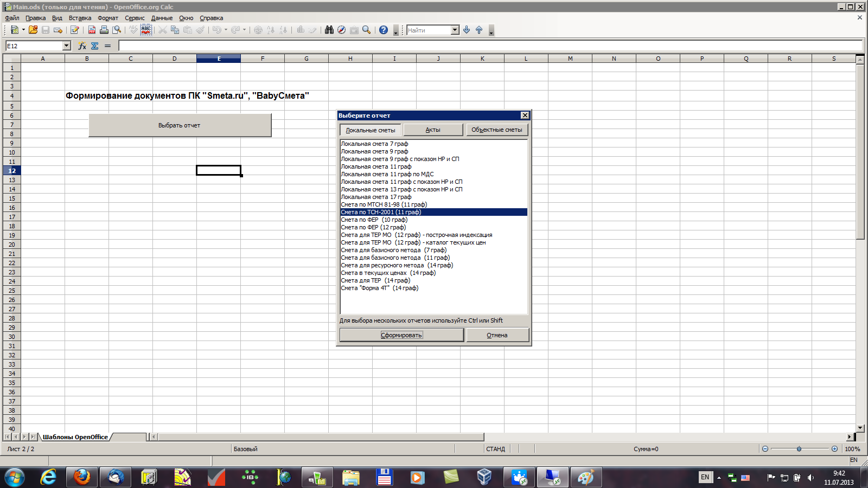Open Page Preview icon
This screenshot has width=868, height=488.
(x=117, y=30)
